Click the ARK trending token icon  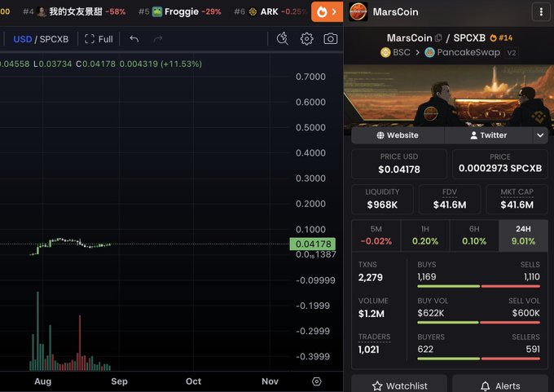tap(253, 11)
